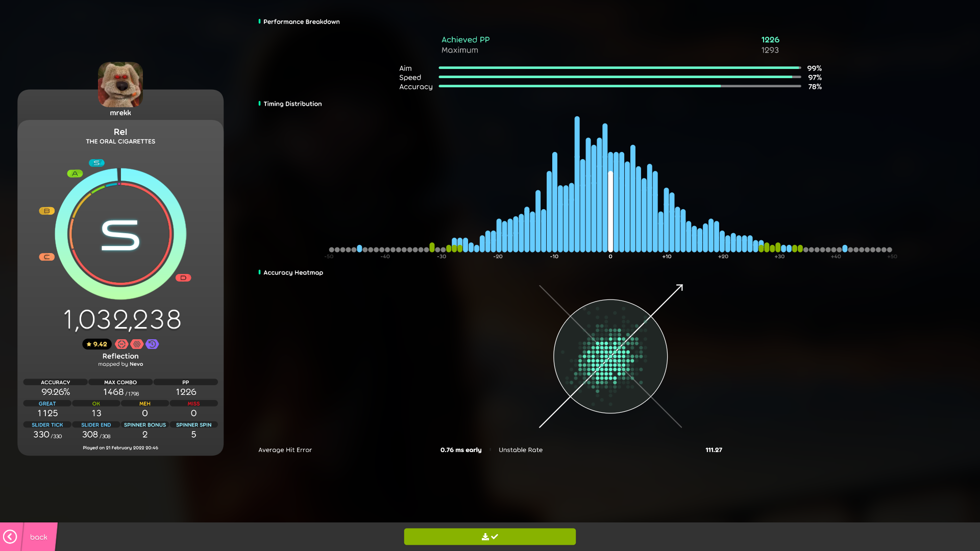The height and width of the screenshot is (551, 980).
Task: Click the MAX COMBO stat panel
Action: point(120,388)
